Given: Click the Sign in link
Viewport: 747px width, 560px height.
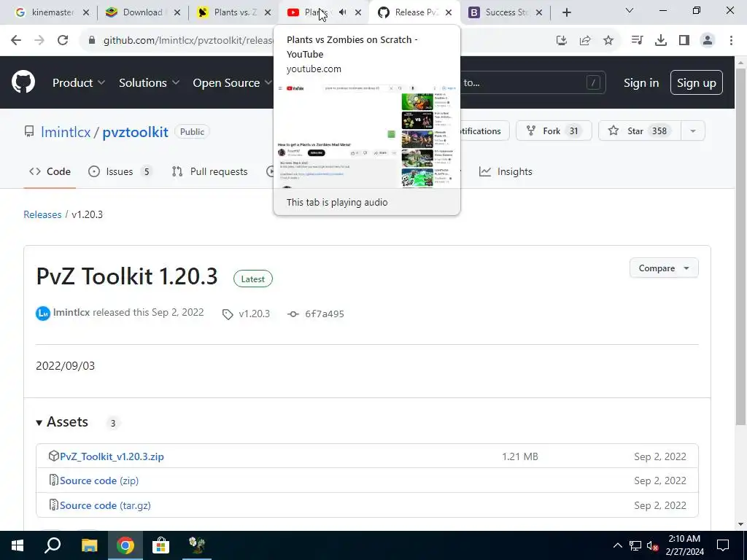Looking at the screenshot, I should [641, 83].
